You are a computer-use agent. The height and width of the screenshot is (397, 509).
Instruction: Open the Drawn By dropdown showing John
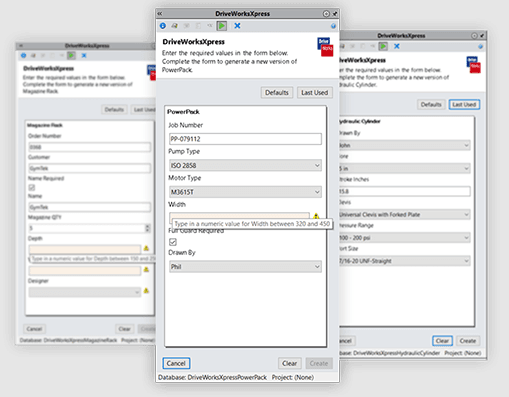tap(405, 145)
